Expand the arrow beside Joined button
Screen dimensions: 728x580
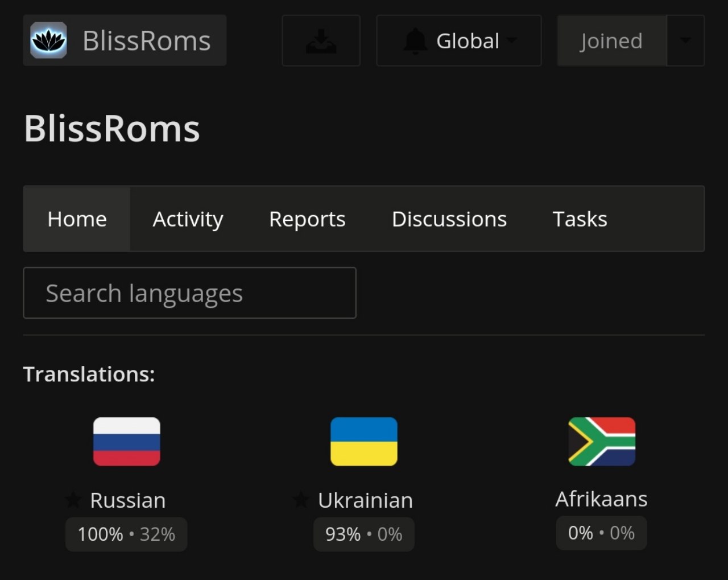pos(685,41)
